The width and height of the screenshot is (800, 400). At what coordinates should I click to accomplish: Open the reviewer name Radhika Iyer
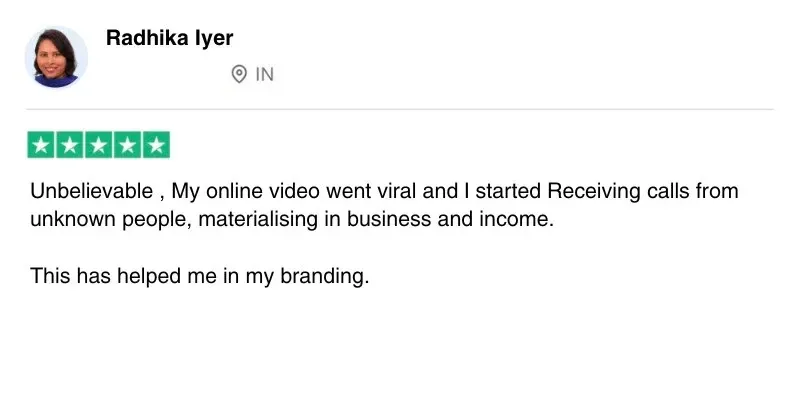pyautogui.click(x=170, y=38)
